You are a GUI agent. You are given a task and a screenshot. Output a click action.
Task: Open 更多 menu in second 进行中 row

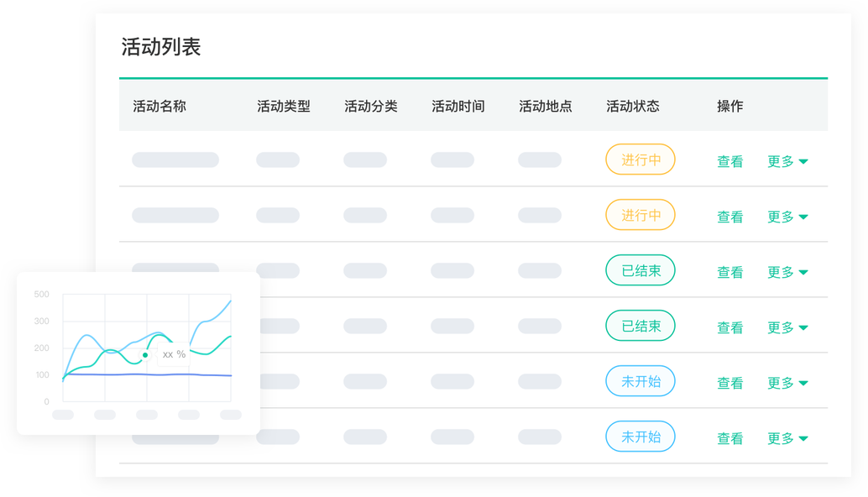(x=787, y=217)
